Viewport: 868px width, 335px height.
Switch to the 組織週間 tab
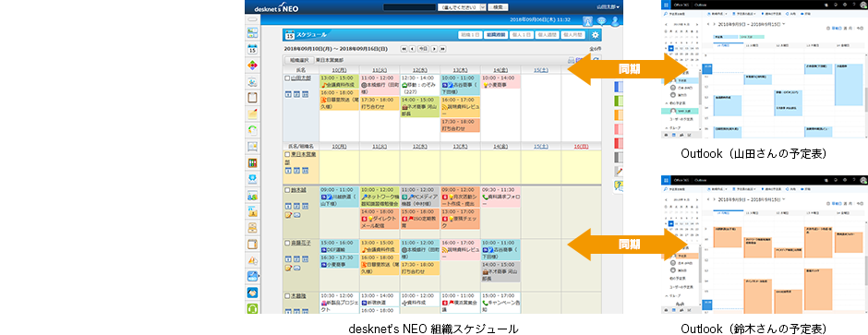(495, 35)
